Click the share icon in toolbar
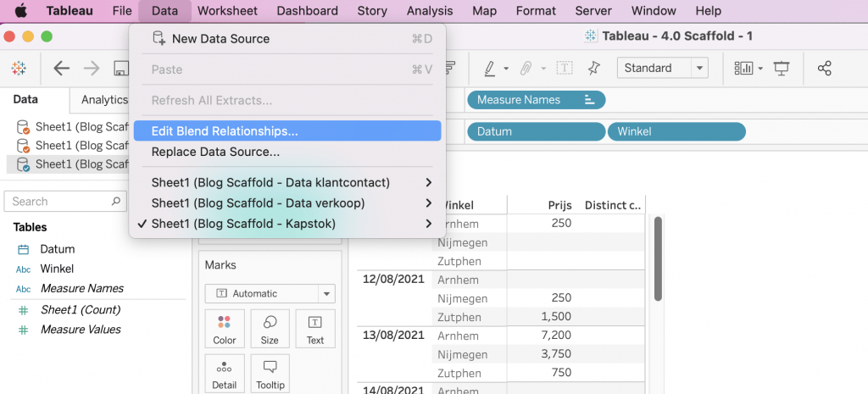This screenshot has height=394, width=868. click(x=824, y=69)
